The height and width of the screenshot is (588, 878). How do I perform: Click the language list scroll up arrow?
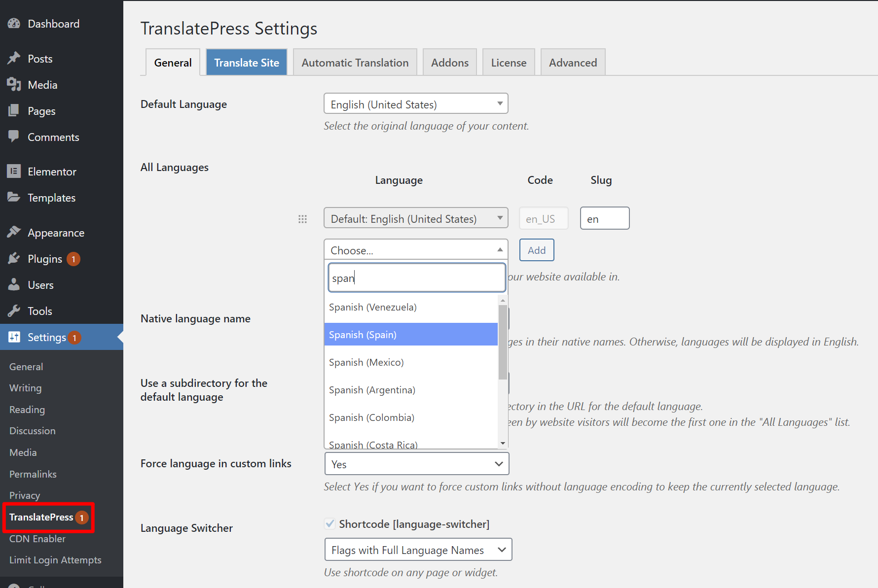[x=503, y=300]
